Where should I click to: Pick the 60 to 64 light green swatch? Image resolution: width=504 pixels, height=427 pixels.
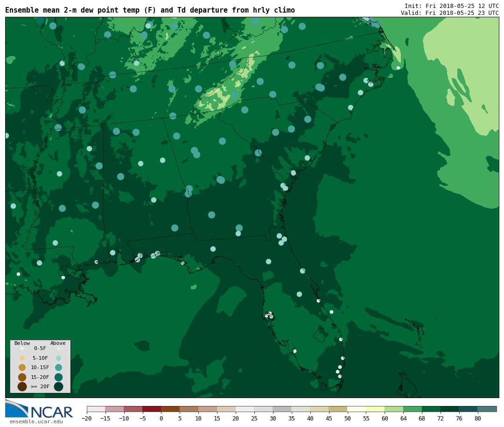click(394, 409)
